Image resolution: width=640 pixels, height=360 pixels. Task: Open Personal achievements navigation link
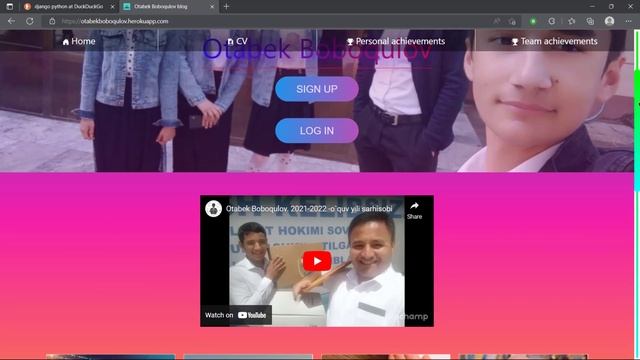(396, 41)
